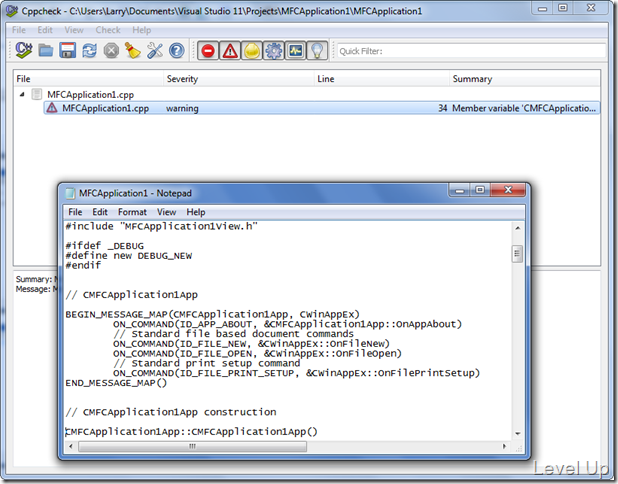Open the Notepad View menu
The image size is (618, 484).
(x=166, y=212)
